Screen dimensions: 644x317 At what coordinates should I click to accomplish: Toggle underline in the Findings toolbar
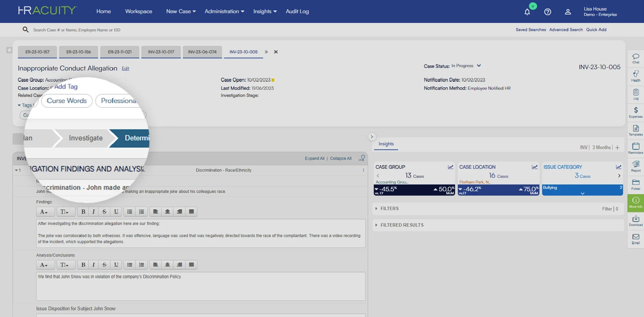click(x=116, y=211)
